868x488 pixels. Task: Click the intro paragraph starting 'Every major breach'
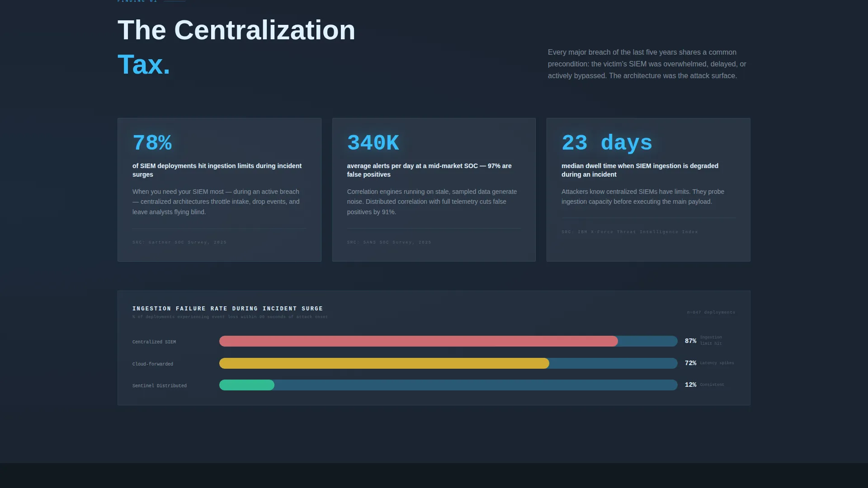pyautogui.click(x=647, y=64)
